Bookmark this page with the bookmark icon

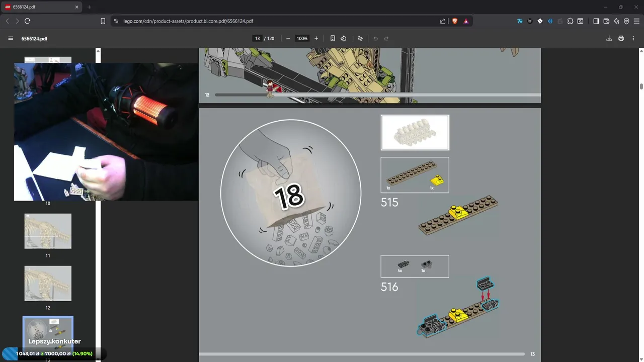click(103, 21)
